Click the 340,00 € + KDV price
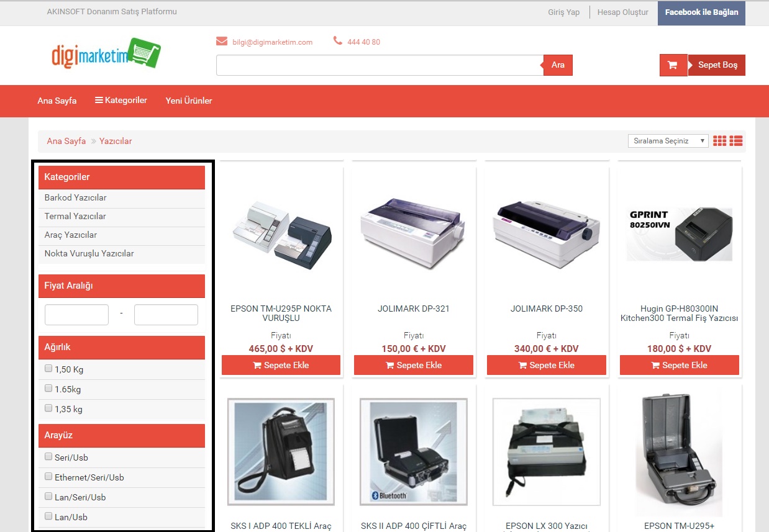This screenshot has height=532, width=769. (x=547, y=349)
